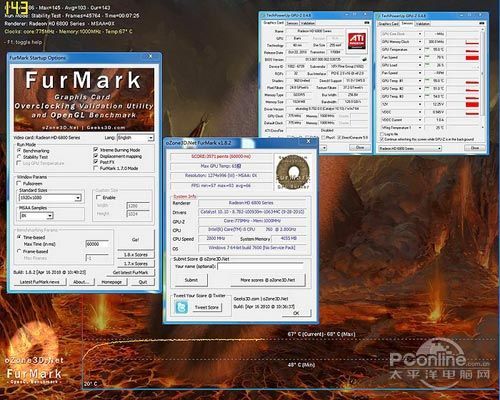Select Graphics Card tab in left GPU-Z window
Viewport: 500px width, 400px height.
coord(274,23)
